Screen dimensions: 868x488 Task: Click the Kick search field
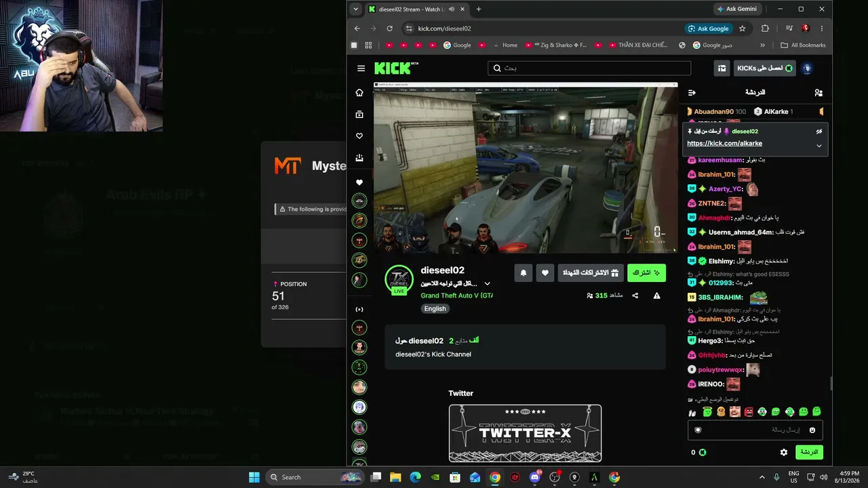click(x=589, y=68)
